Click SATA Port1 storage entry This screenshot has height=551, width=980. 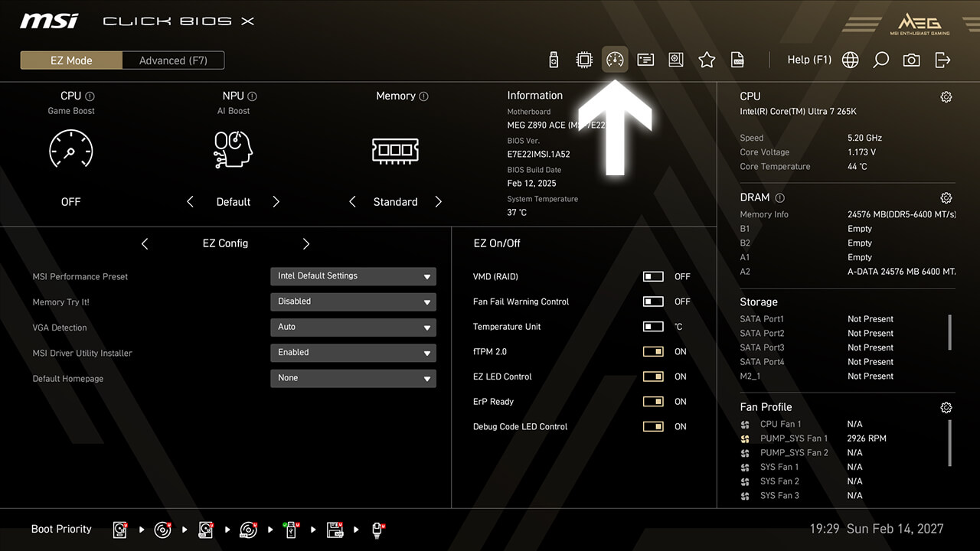817,319
